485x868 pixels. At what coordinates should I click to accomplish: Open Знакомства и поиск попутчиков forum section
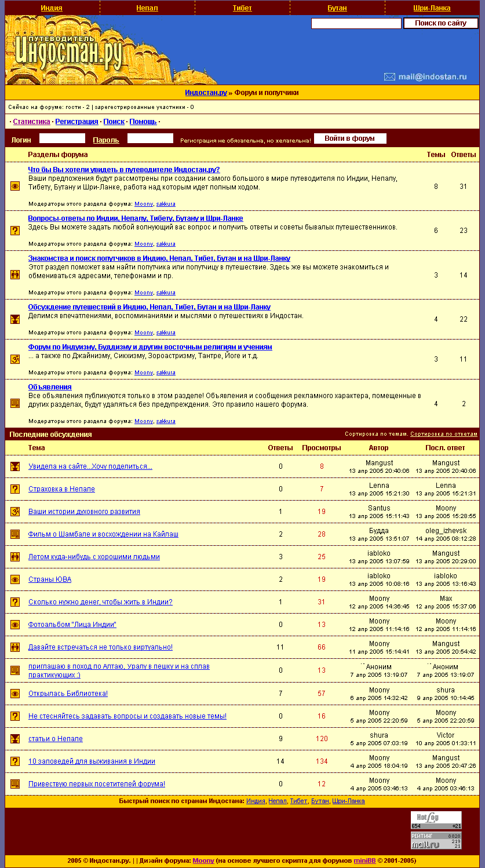point(159,258)
